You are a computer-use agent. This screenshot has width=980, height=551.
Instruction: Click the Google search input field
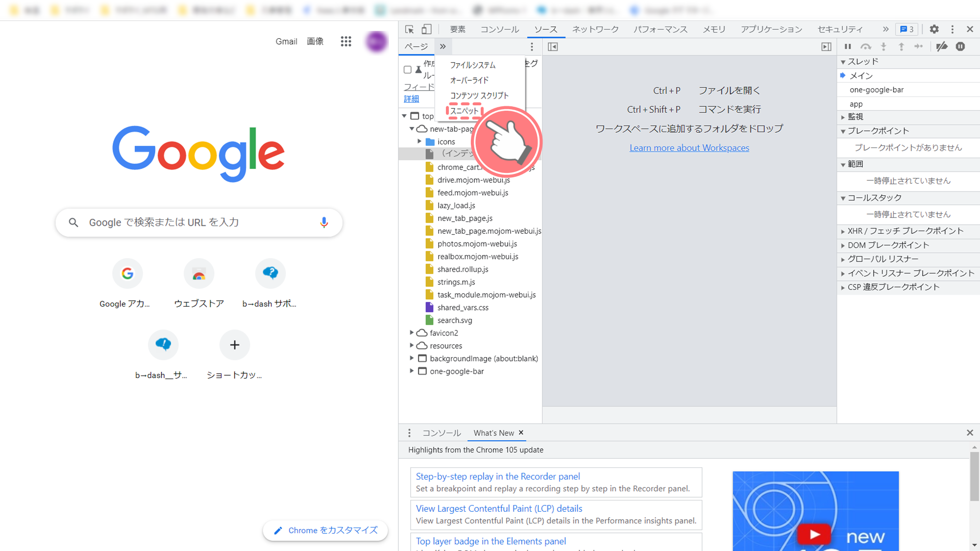coord(199,222)
